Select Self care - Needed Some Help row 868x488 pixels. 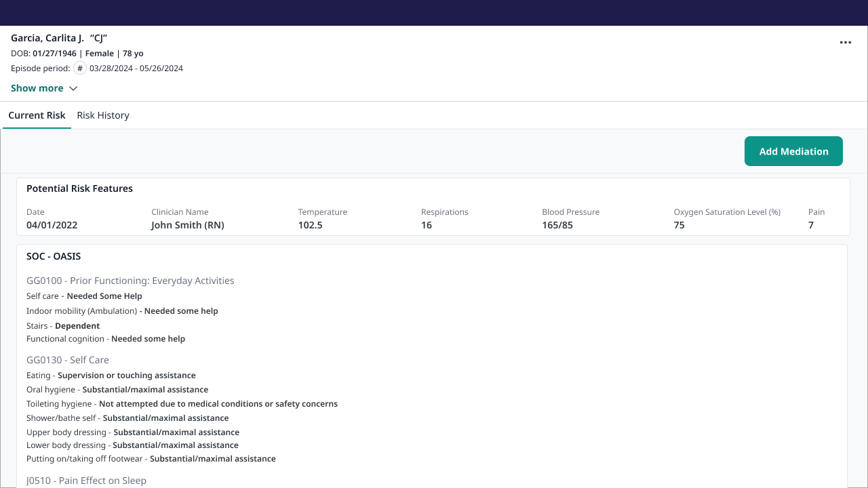click(84, 296)
